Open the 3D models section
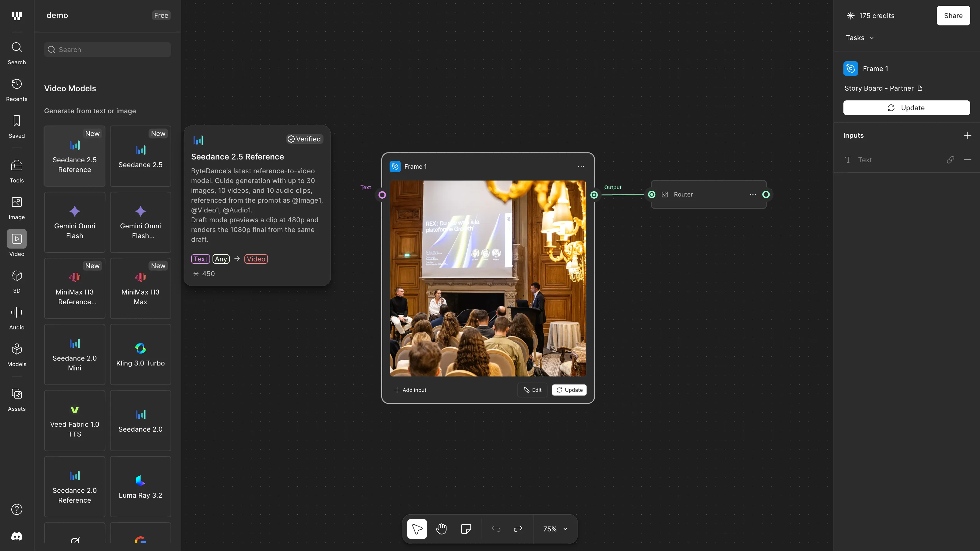This screenshot has height=551, width=980. point(17,282)
